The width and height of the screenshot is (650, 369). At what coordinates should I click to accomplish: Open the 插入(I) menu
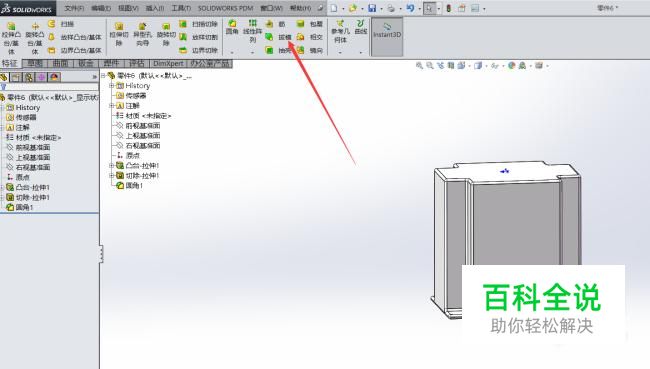tap(155, 8)
